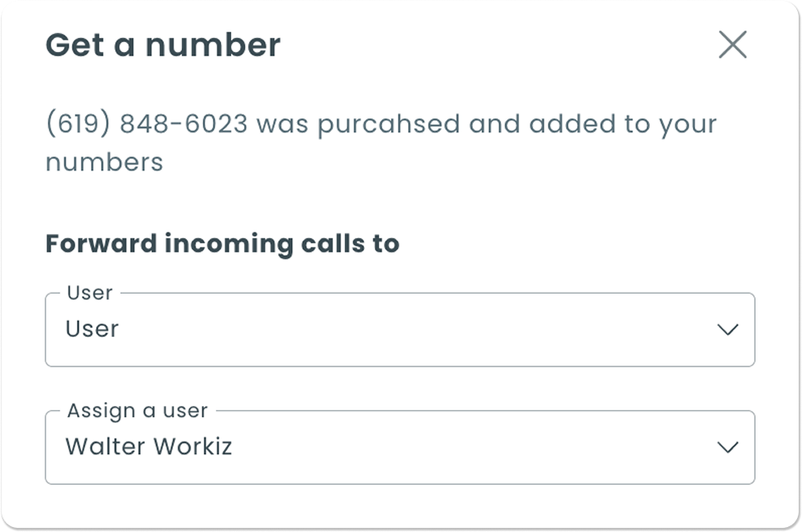Click the Assign a user field label
The width and height of the screenshot is (802, 532).
[x=137, y=410]
